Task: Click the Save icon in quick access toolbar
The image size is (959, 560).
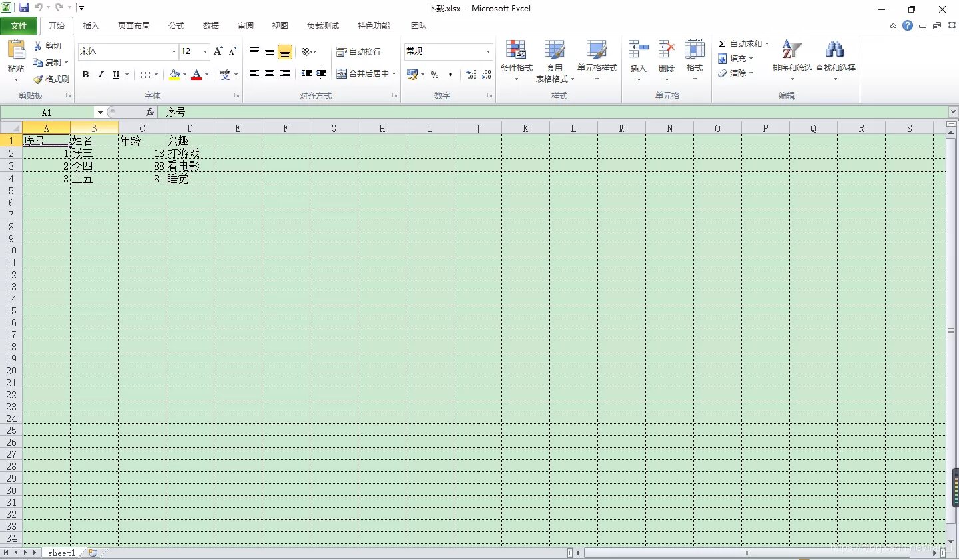Action: pos(24,8)
